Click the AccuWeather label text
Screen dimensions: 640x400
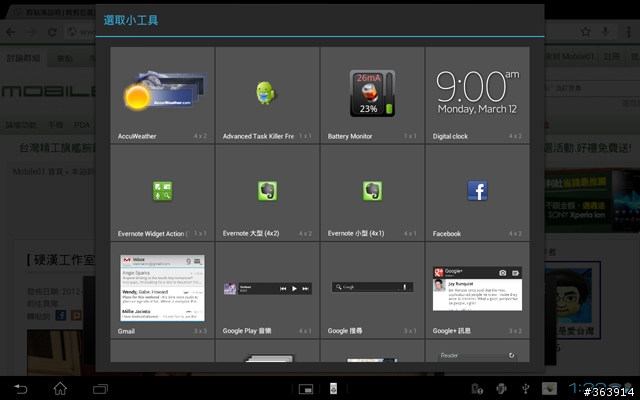(x=137, y=136)
